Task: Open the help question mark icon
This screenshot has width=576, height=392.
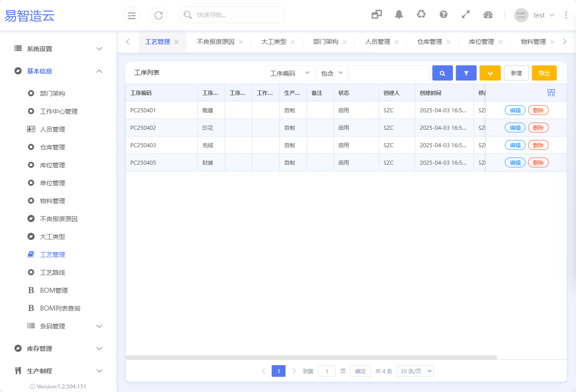Action: coord(444,15)
